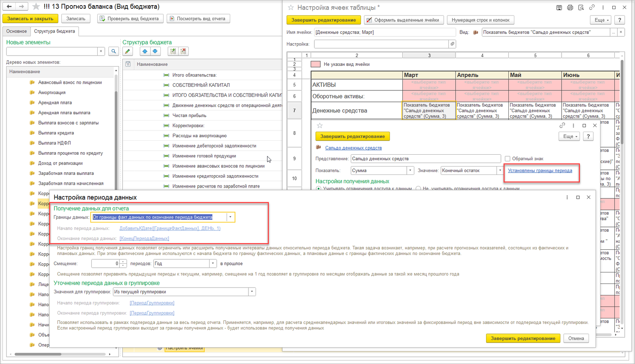Image resolution: width=635 pixels, height=364 pixels.
Task: Expand the Значения для группировки dropdown
Action: point(252,292)
